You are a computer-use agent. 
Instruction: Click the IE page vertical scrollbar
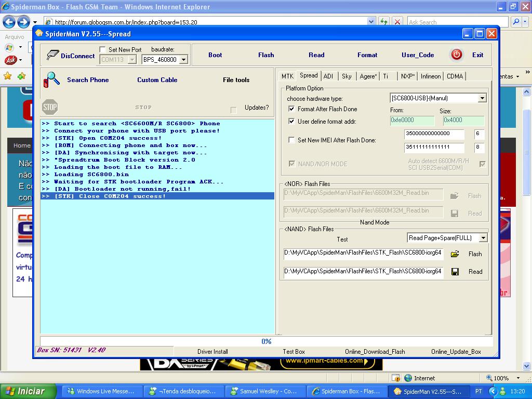(x=526, y=229)
